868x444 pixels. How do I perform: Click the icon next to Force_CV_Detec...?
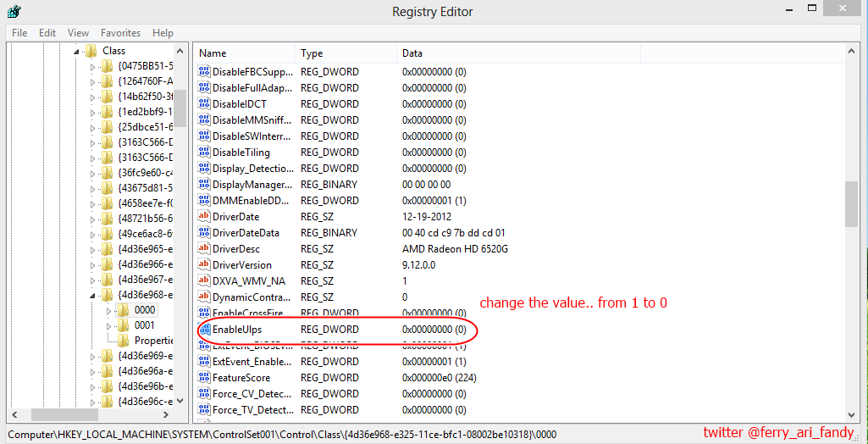click(204, 394)
